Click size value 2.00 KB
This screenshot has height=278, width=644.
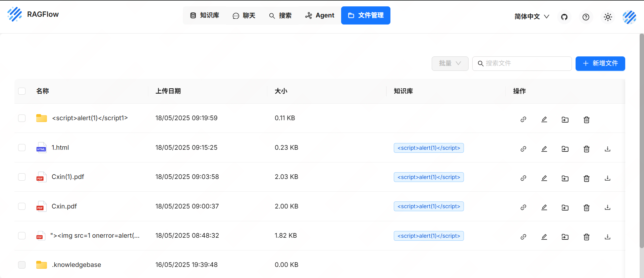(286, 206)
